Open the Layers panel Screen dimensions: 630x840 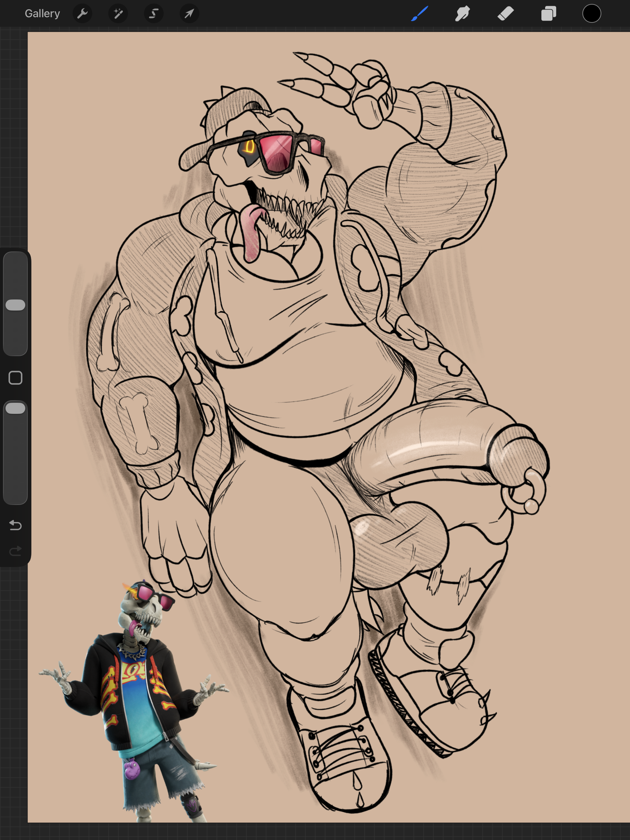549,14
